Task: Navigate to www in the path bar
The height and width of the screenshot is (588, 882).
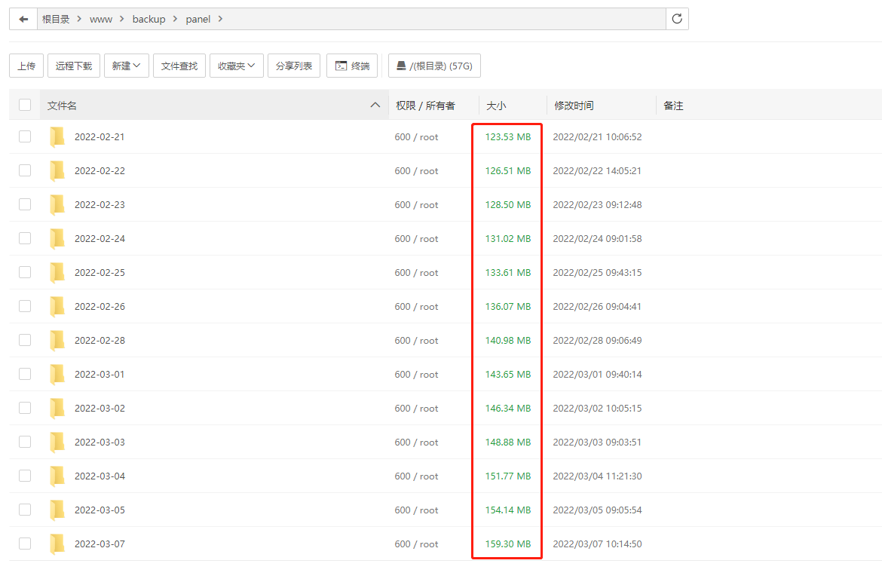Action: click(x=101, y=19)
